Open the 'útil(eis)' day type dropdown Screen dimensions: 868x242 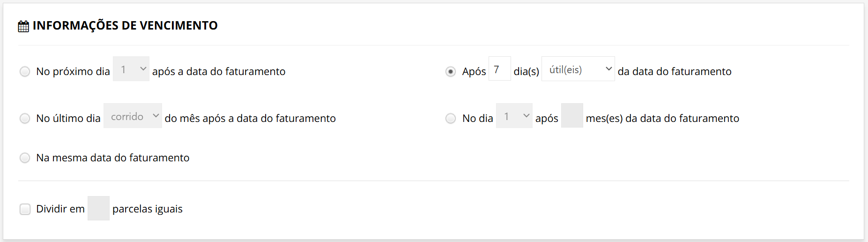[578, 69]
